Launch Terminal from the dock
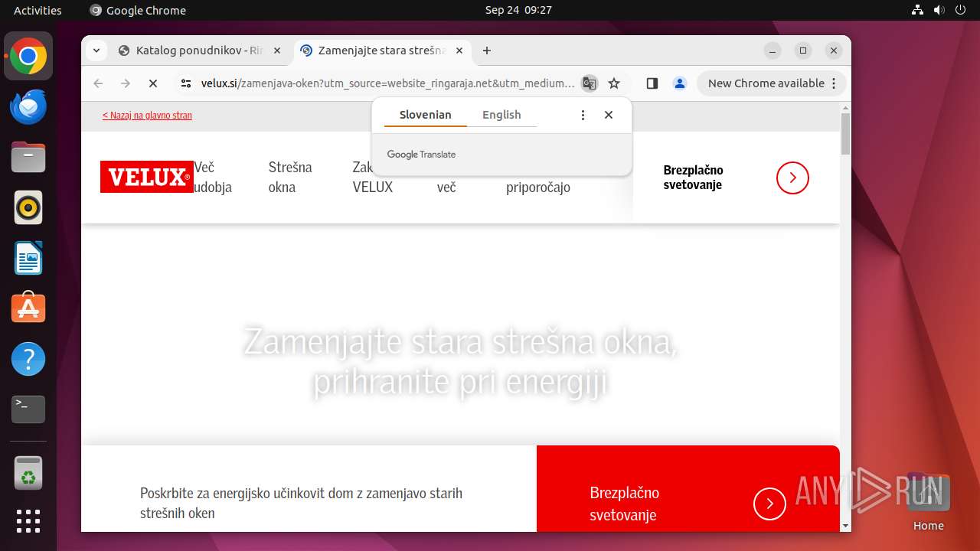This screenshot has width=980, height=551. coord(28,409)
